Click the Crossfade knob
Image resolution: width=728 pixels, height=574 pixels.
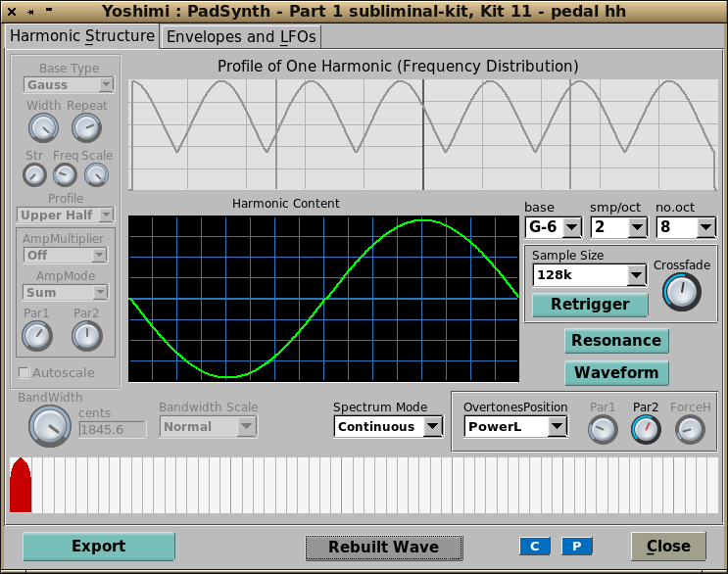681,292
